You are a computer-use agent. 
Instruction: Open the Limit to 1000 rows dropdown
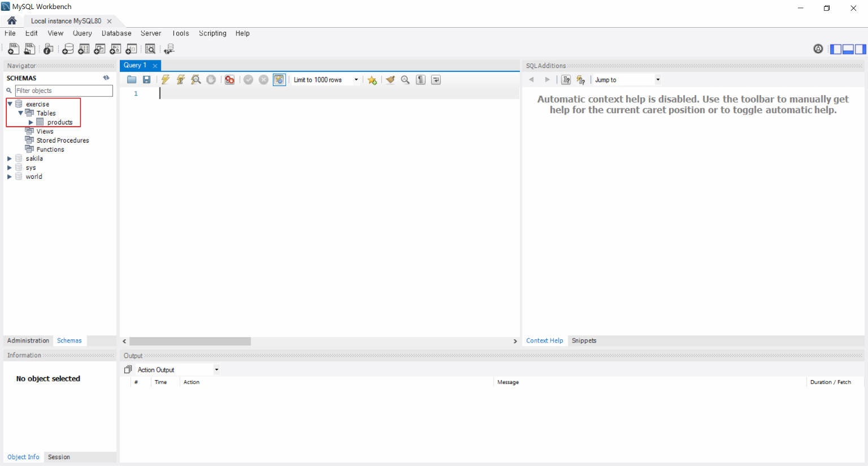(326, 80)
